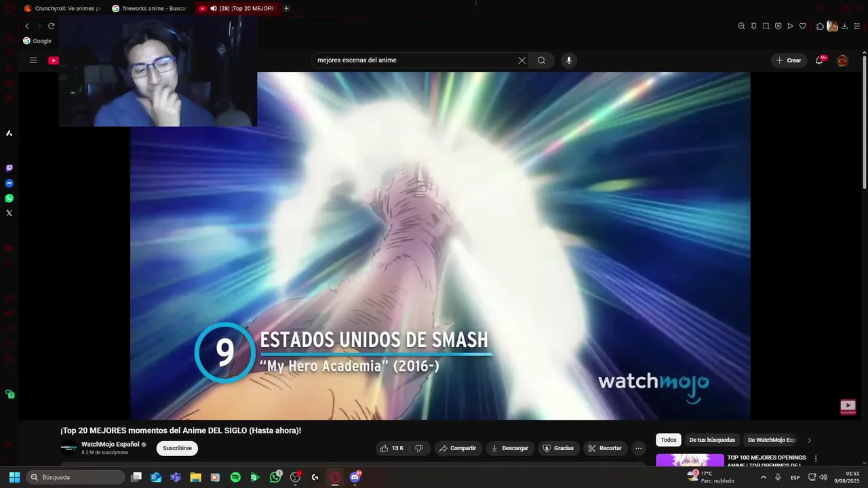This screenshot has height=488, width=868.
Task: Open the browser profile photo in toolbar
Action: coord(832,26)
